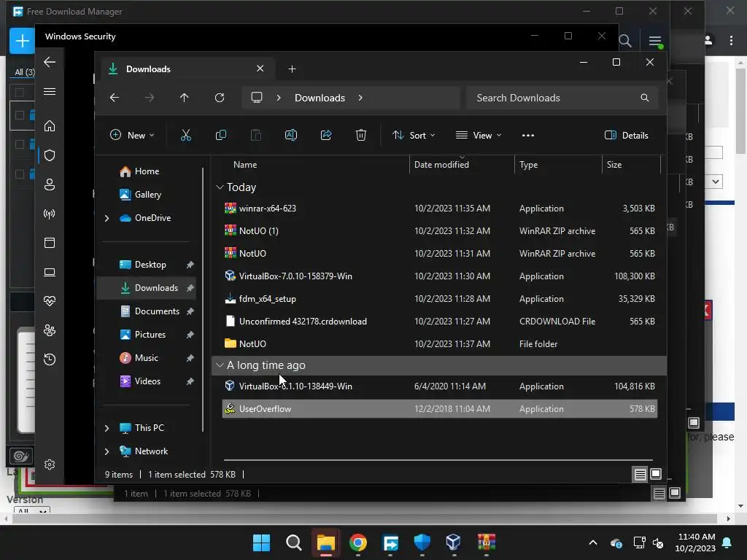The image size is (747, 560).
Task: Go back with the File Explorer back arrow
Action: click(x=115, y=98)
